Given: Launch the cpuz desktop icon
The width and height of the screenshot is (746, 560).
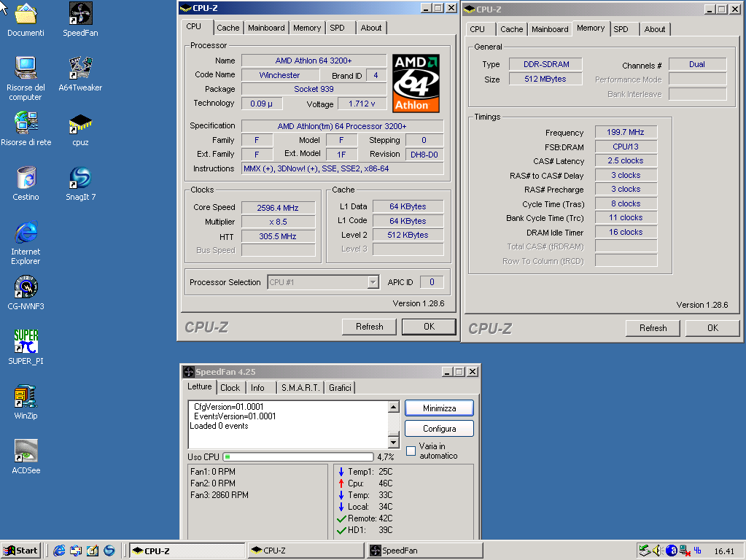Looking at the screenshot, I should pos(80,124).
